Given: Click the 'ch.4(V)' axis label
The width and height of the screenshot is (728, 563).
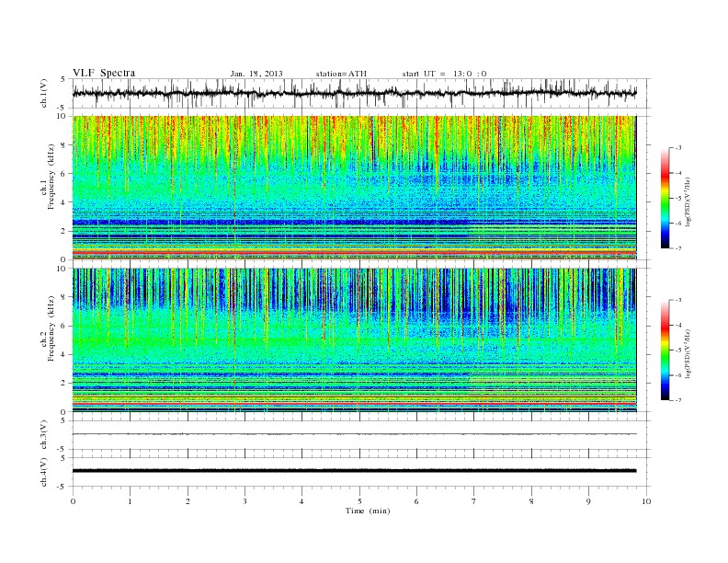Looking at the screenshot, I should [44, 472].
